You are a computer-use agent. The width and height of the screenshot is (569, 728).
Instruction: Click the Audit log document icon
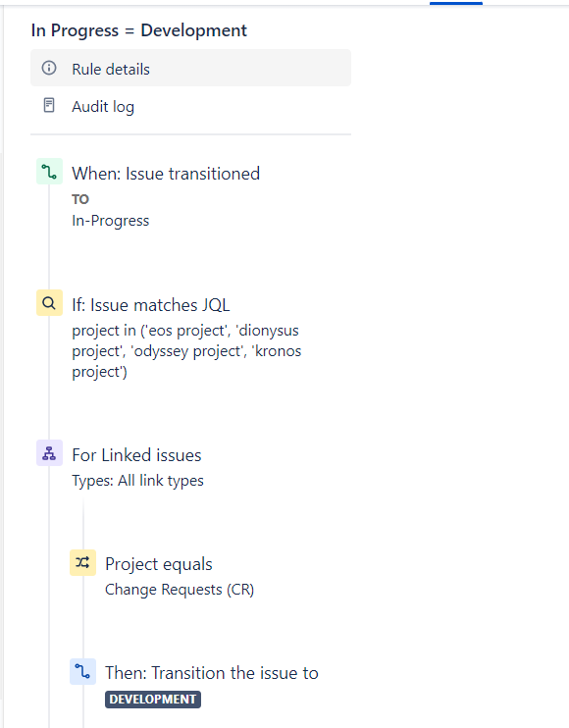(49, 105)
